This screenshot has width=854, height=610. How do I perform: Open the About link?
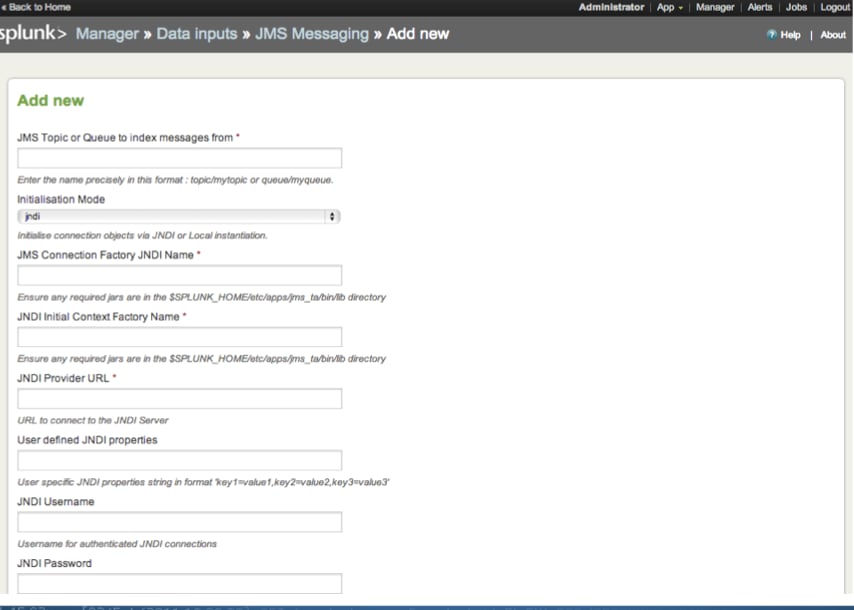click(x=833, y=35)
